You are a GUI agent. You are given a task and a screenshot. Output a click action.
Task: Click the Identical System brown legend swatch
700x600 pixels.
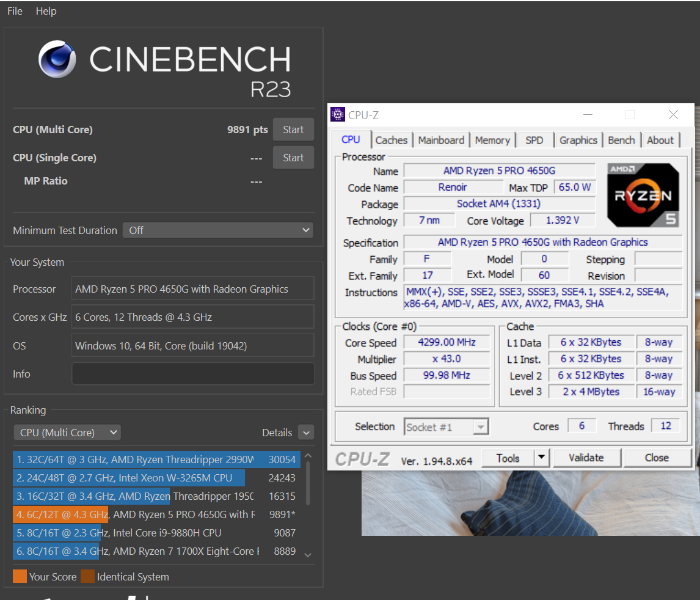87,576
